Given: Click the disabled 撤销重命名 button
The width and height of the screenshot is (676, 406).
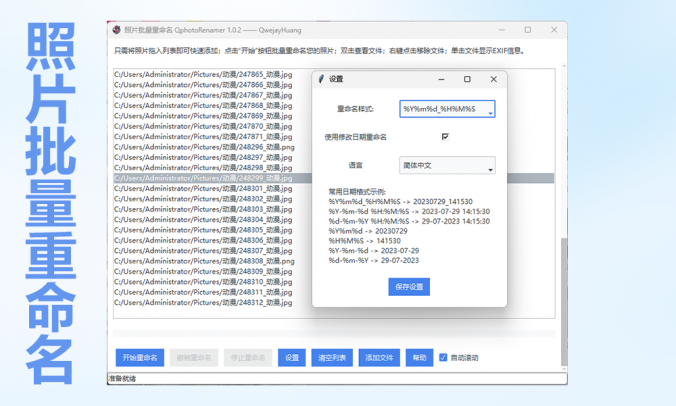Looking at the screenshot, I should point(194,357).
